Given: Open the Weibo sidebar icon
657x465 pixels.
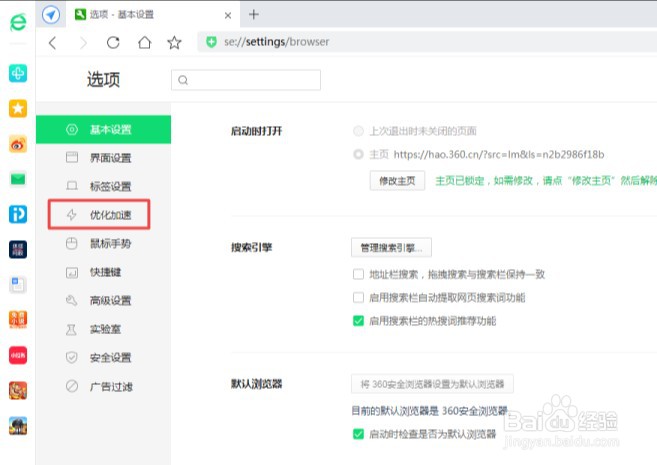Looking at the screenshot, I should pos(18,144).
